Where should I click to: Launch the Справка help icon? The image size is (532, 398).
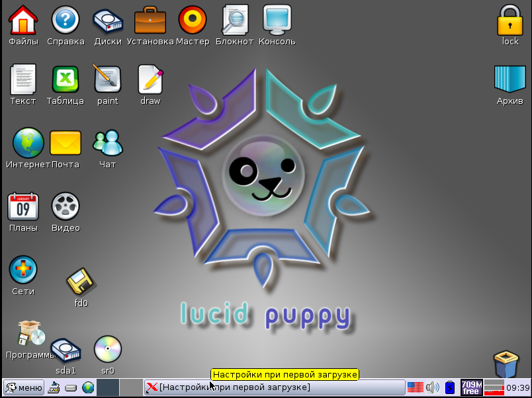[65, 20]
